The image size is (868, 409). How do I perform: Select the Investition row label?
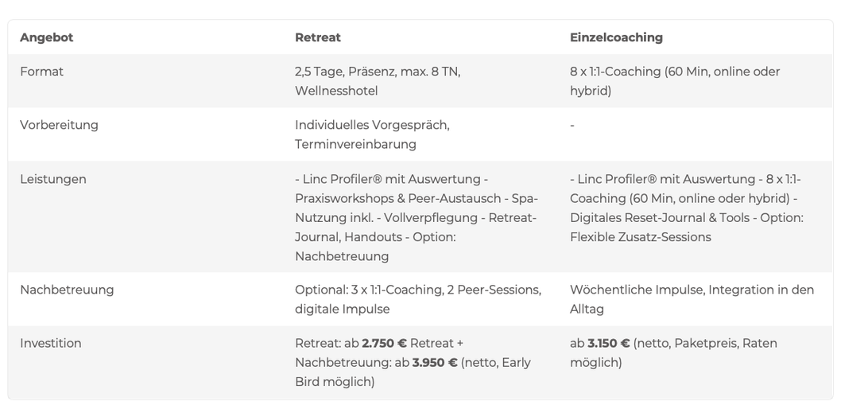[x=50, y=343]
